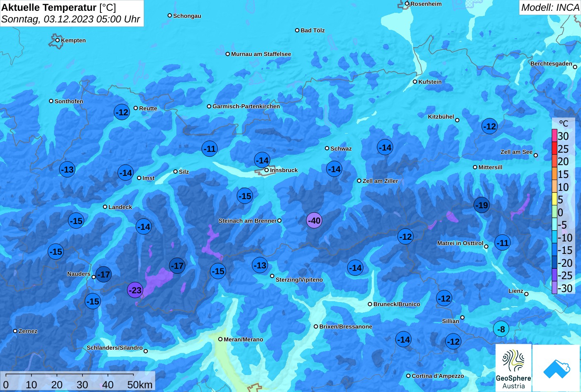
Task: Click the 0 mark on the scale bar
Action: click(x=6, y=385)
